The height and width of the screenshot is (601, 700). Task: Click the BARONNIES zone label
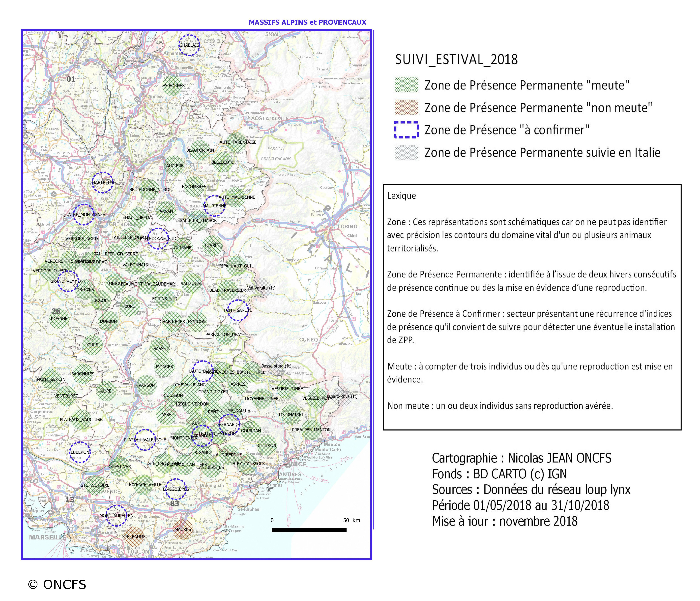(82, 374)
